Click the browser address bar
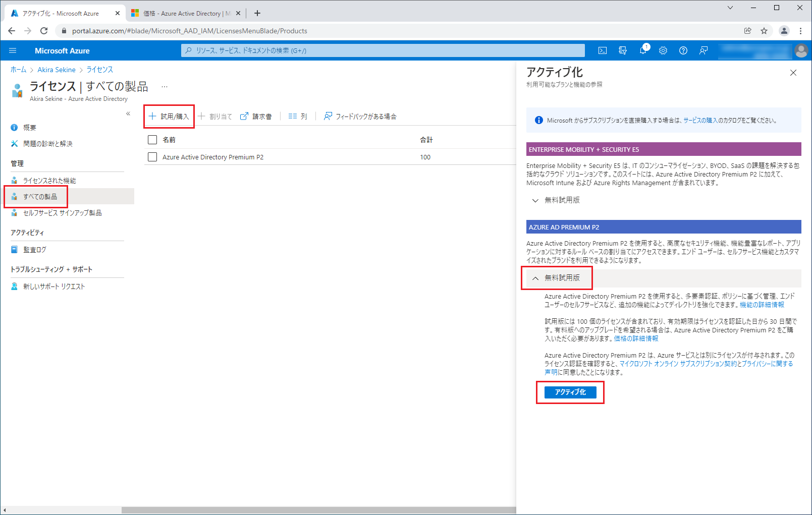 [x=399, y=31]
